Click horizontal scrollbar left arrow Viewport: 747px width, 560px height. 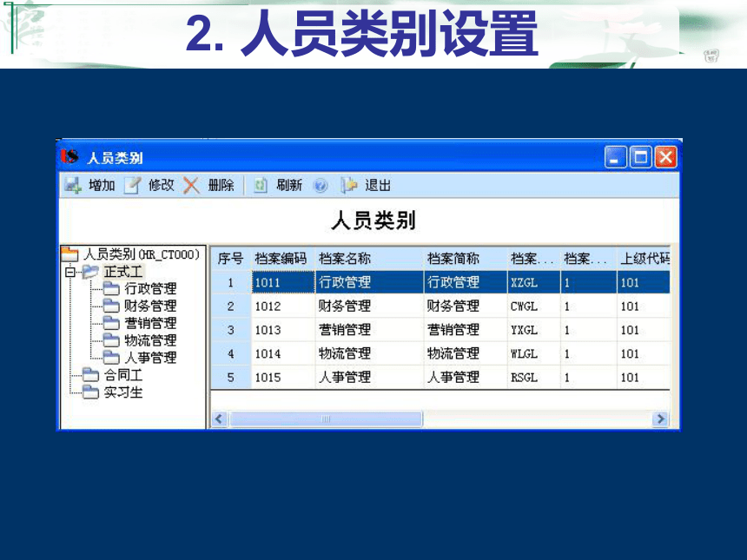tap(220, 419)
